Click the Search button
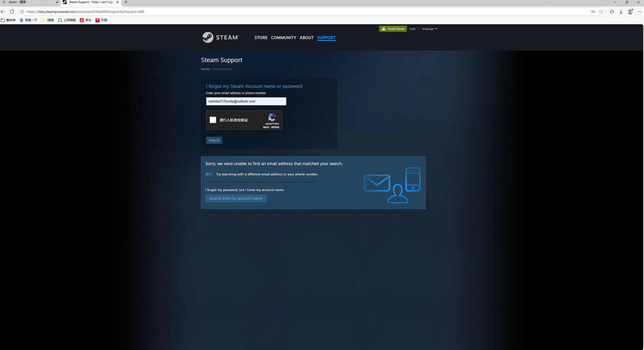The height and width of the screenshot is (350, 644). [x=214, y=140]
